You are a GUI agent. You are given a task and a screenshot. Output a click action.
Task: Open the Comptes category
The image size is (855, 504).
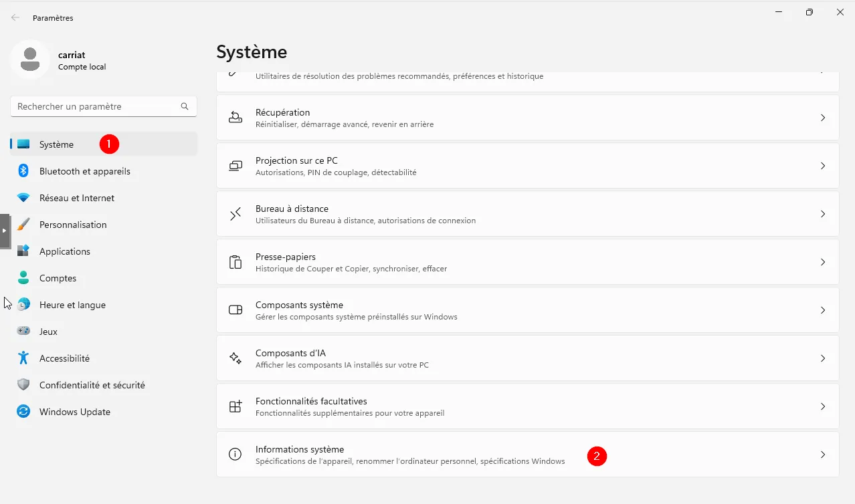(x=58, y=278)
